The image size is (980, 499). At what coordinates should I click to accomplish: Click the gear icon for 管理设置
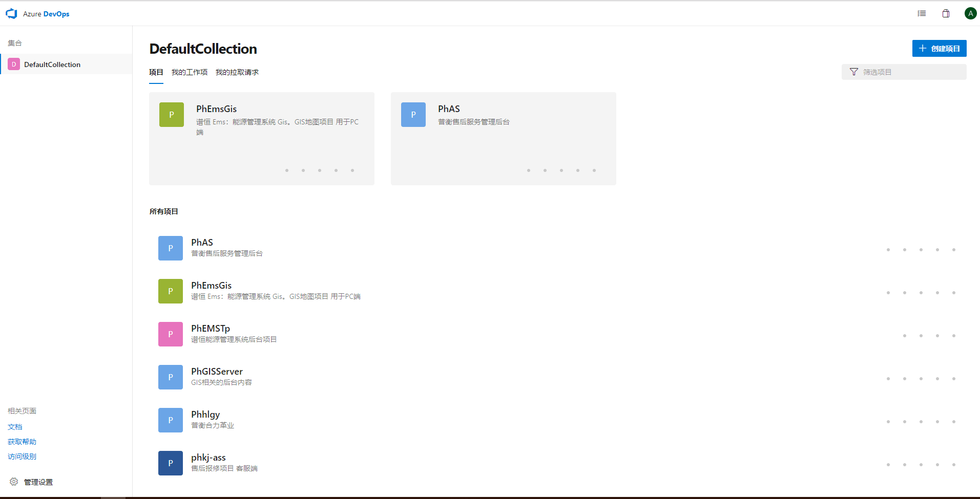tap(14, 482)
